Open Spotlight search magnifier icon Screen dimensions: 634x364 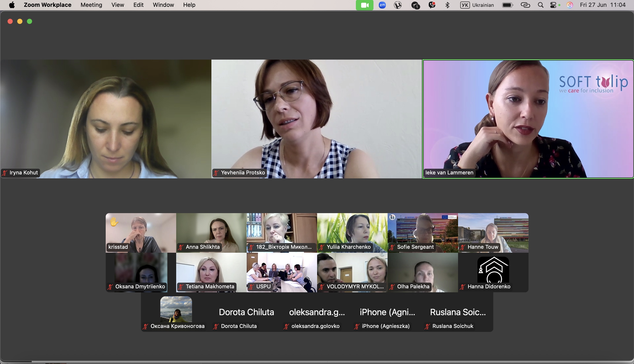tap(540, 5)
